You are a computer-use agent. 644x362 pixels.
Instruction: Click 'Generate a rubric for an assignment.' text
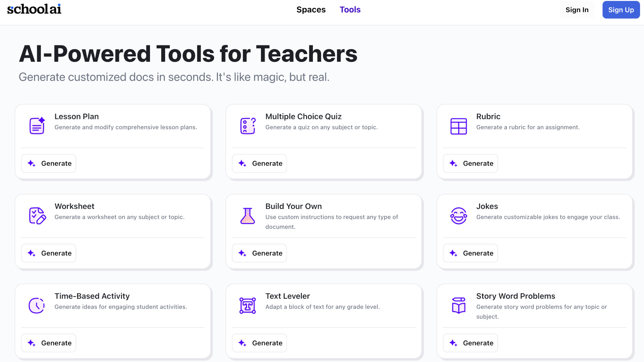tap(528, 127)
